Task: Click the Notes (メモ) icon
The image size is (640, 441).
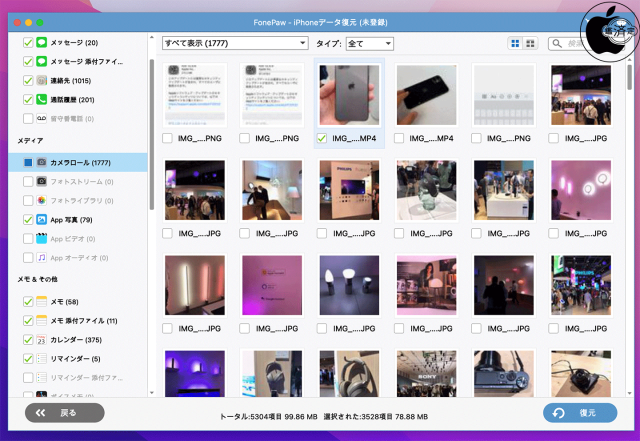Action: tap(41, 302)
